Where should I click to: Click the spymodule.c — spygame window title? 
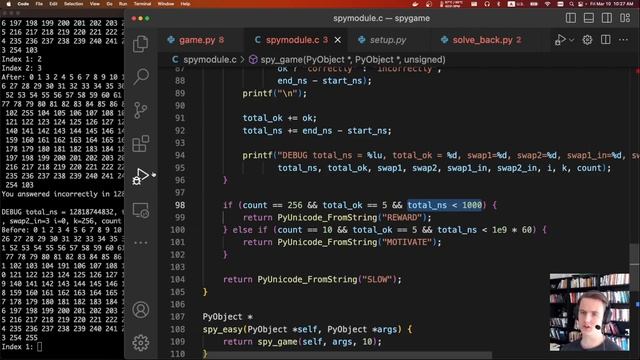point(381,18)
